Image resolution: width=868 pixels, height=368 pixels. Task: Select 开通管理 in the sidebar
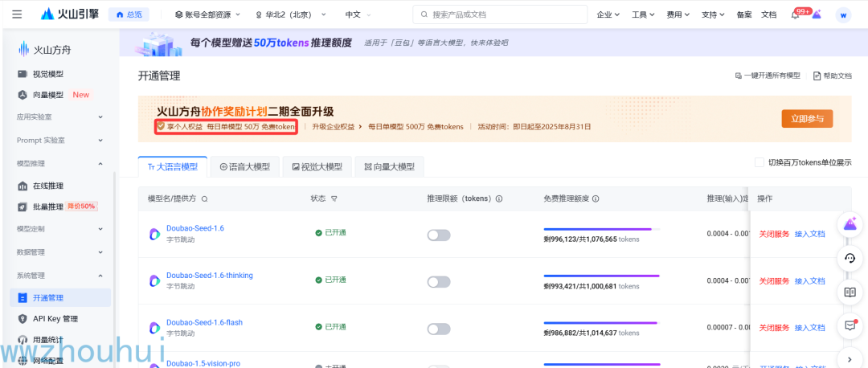point(61,298)
